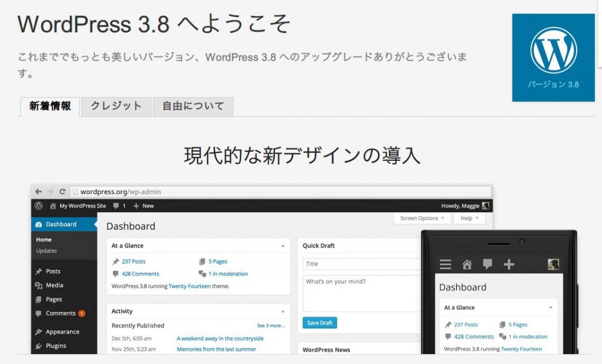Open the comments bubble icon in admin bar

pyautogui.click(x=116, y=206)
